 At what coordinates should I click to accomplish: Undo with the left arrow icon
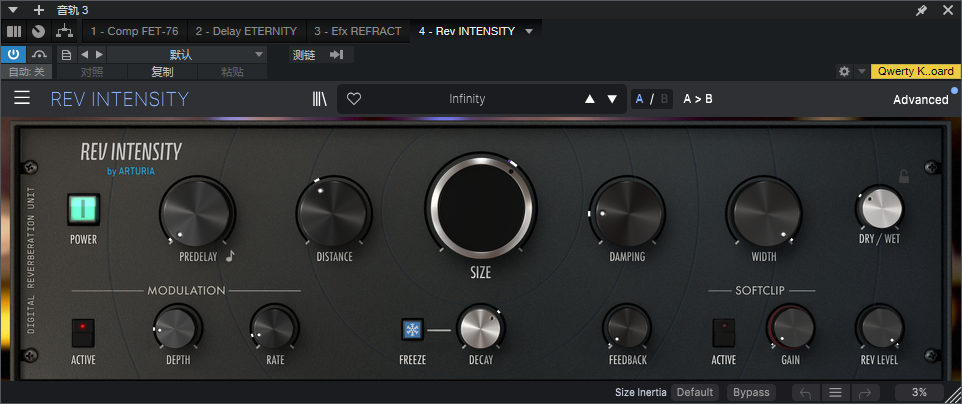point(806,392)
